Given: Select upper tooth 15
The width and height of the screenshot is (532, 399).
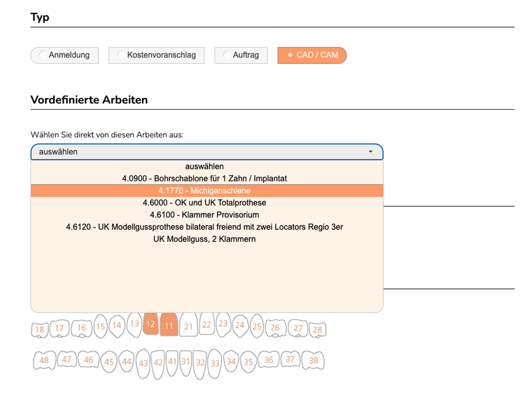Looking at the screenshot, I should point(101,326).
